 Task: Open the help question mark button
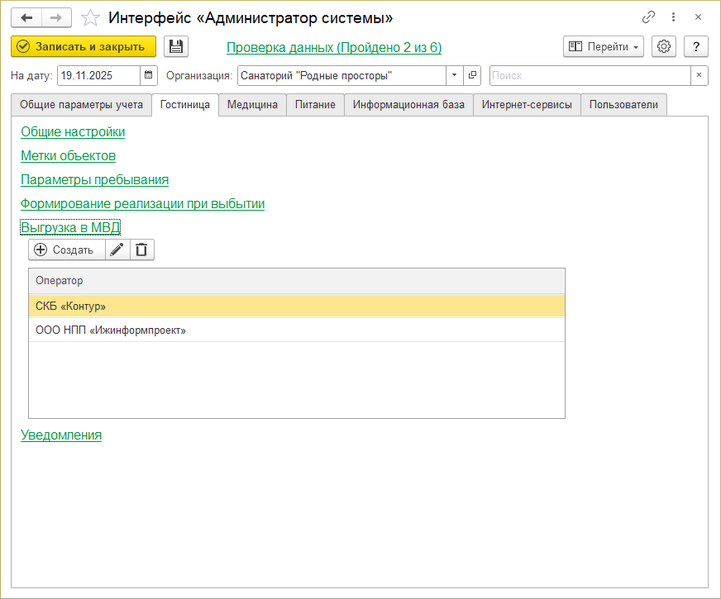[696, 47]
